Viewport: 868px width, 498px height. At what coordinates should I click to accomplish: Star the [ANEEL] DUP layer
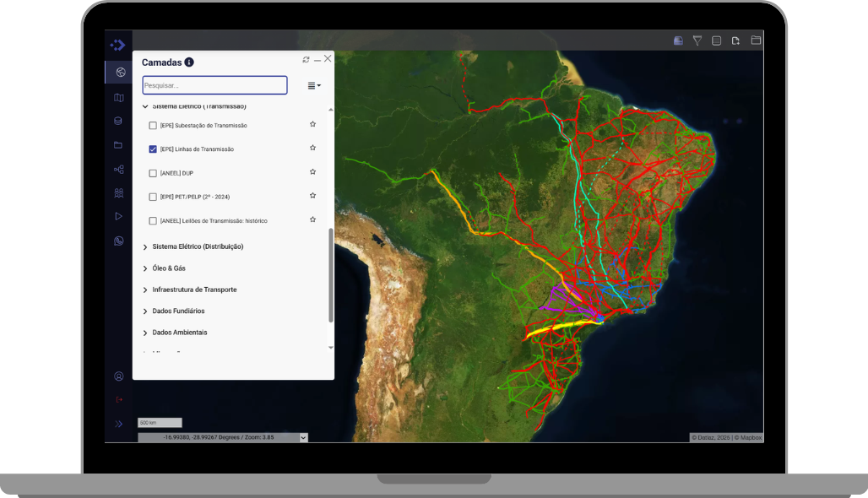click(312, 172)
